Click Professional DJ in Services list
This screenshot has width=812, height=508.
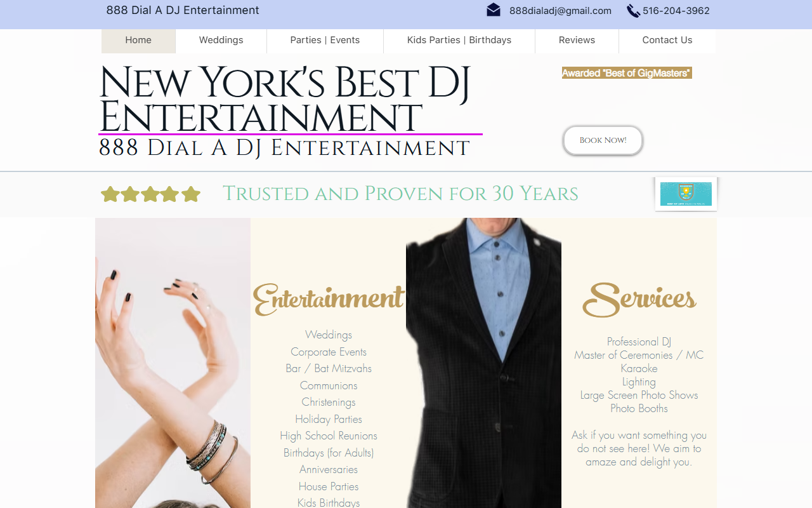639,342
